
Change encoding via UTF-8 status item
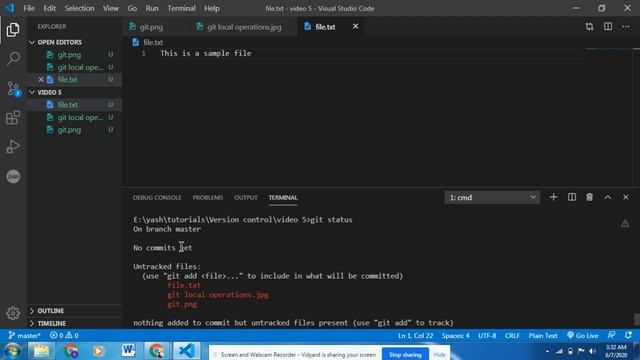487,336
